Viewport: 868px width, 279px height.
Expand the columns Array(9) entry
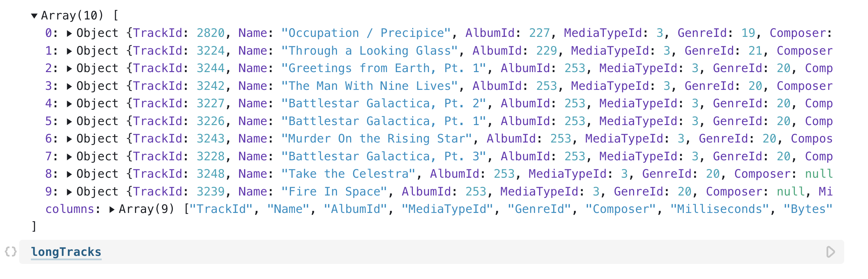tap(112, 209)
